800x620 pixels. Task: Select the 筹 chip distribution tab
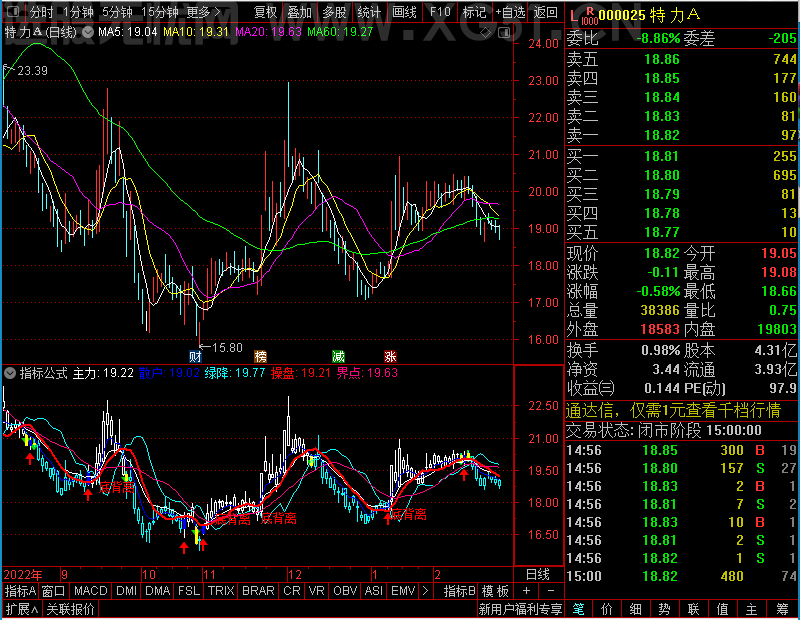coord(783,609)
